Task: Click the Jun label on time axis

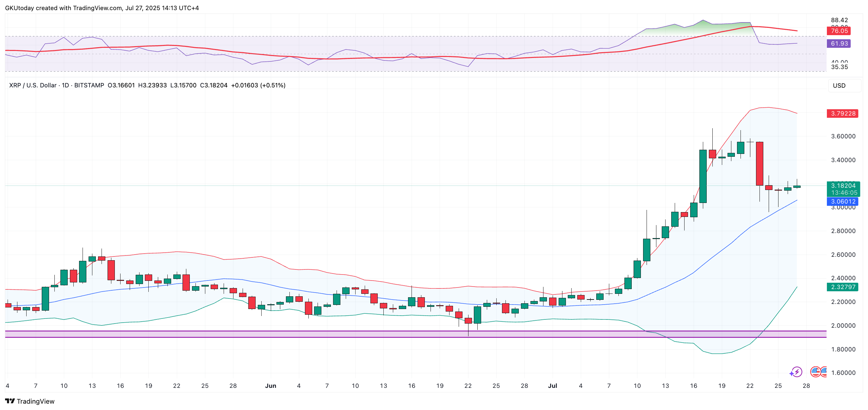Action: tap(270, 386)
